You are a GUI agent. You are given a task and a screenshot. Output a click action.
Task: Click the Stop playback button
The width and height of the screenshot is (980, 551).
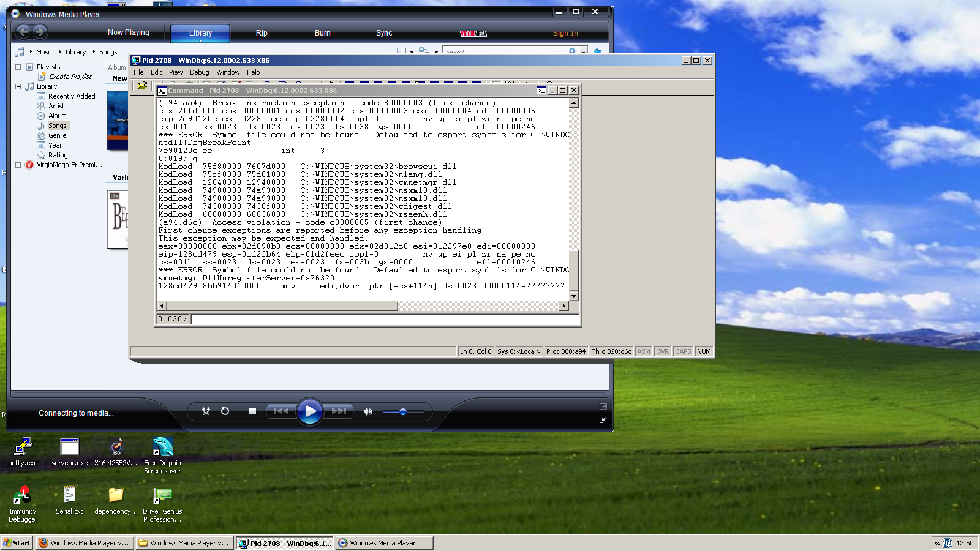coord(252,411)
